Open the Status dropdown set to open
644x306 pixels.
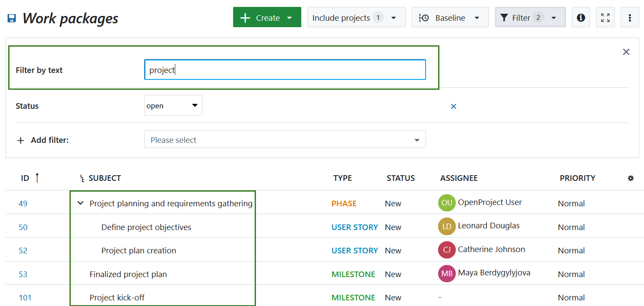point(173,105)
